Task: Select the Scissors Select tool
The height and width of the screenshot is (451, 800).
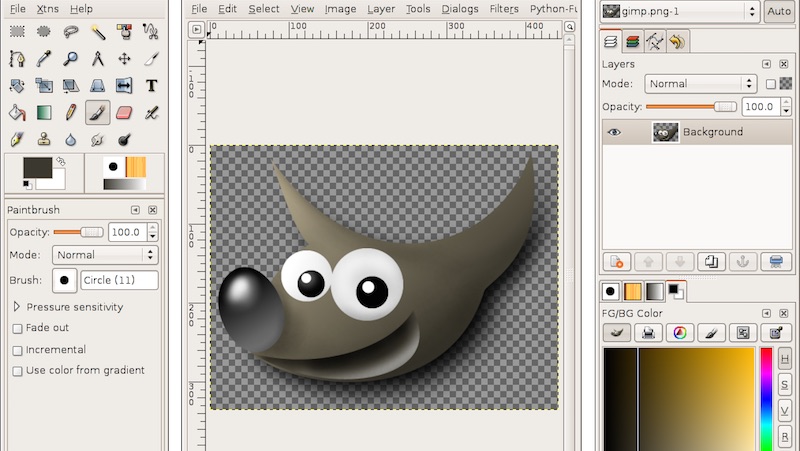Action: tap(151, 32)
